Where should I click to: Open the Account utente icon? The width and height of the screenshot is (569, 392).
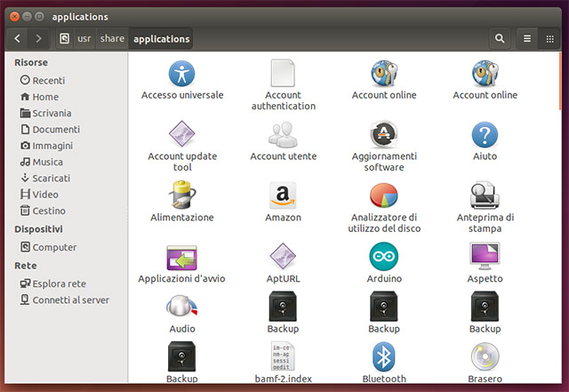point(283,134)
